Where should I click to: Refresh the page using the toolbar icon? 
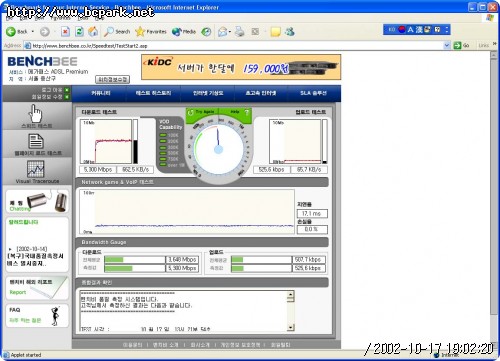(79, 32)
